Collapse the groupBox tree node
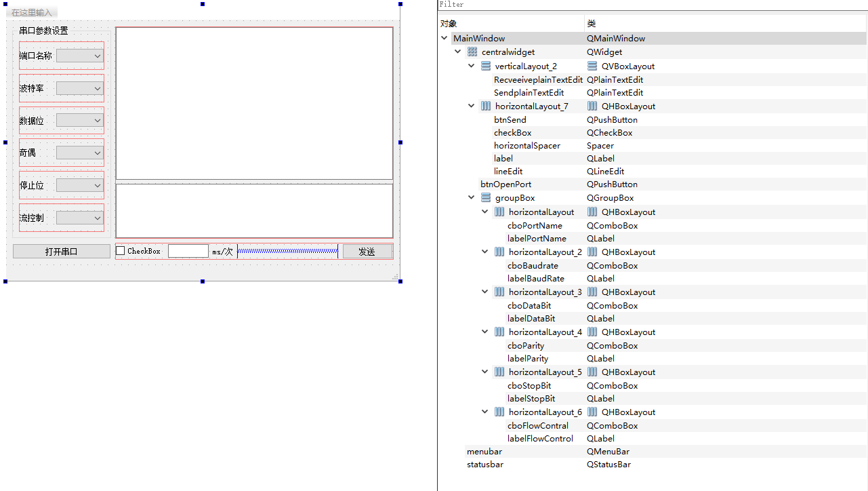The image size is (868, 491). [472, 198]
